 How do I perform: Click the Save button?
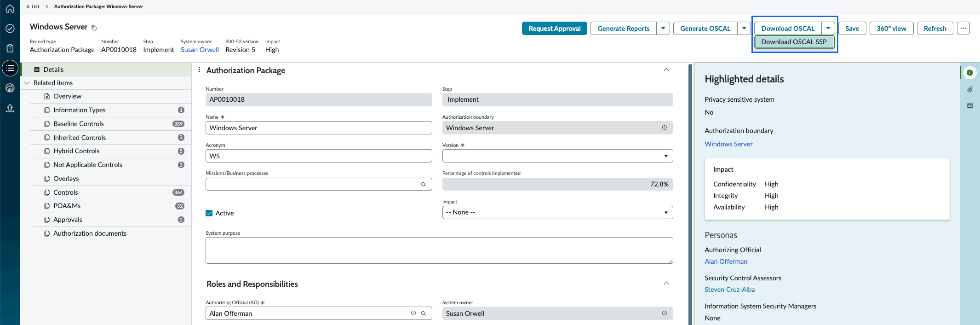coord(852,28)
